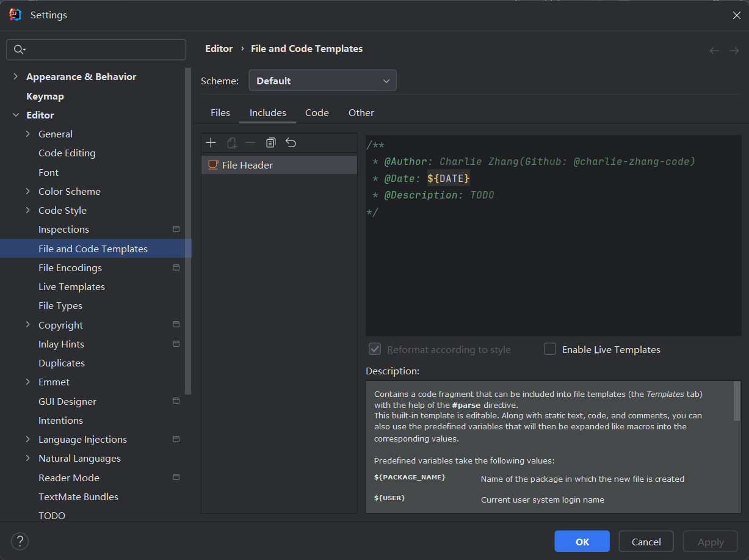Expand the Appearance & Behavior section
Screen dimensions: 749x560
pos(15,76)
